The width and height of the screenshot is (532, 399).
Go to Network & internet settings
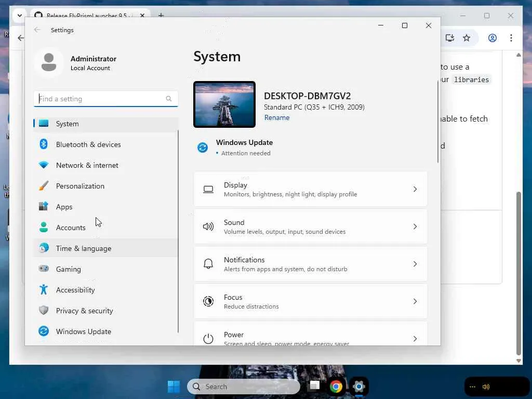click(x=106, y=165)
